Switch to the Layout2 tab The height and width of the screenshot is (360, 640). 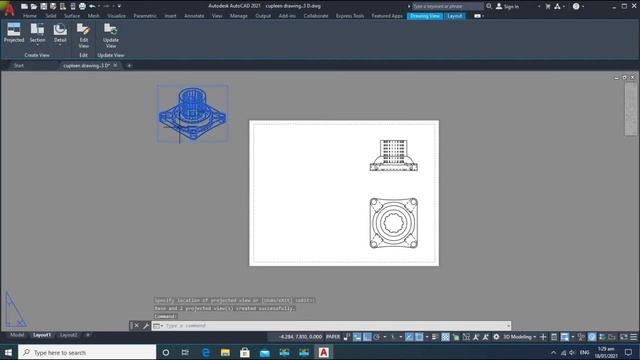point(68,335)
